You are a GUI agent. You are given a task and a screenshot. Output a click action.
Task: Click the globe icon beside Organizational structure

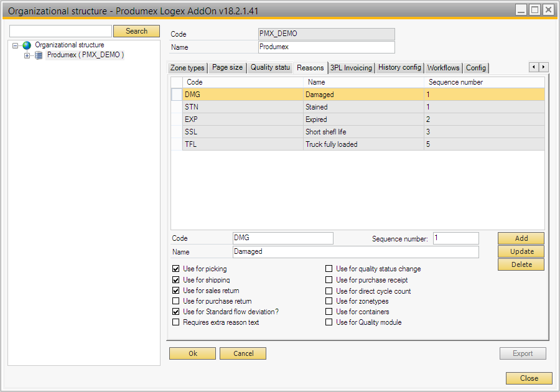pyautogui.click(x=27, y=45)
